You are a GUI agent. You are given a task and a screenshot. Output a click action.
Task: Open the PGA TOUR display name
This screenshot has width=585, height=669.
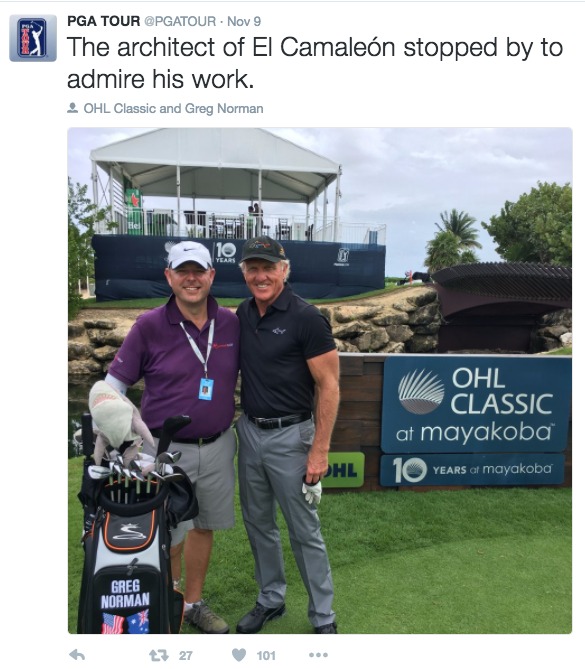click(104, 21)
